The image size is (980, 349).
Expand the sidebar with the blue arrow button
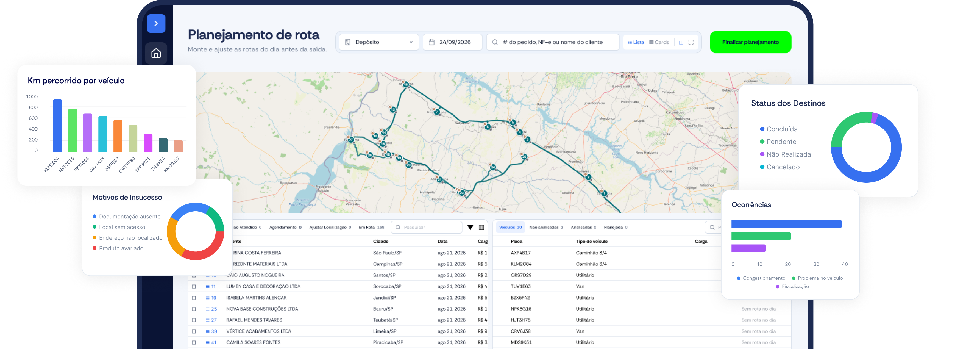point(156,23)
